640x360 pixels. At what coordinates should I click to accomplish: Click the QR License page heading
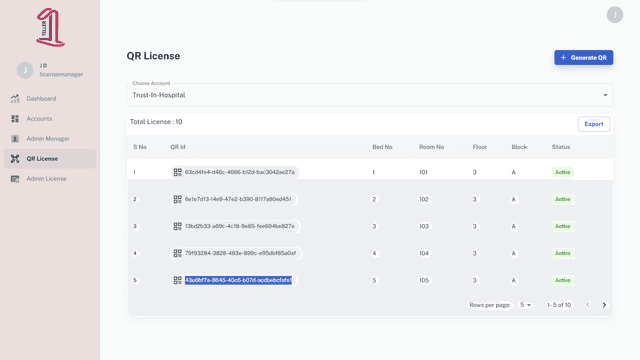[x=153, y=56]
